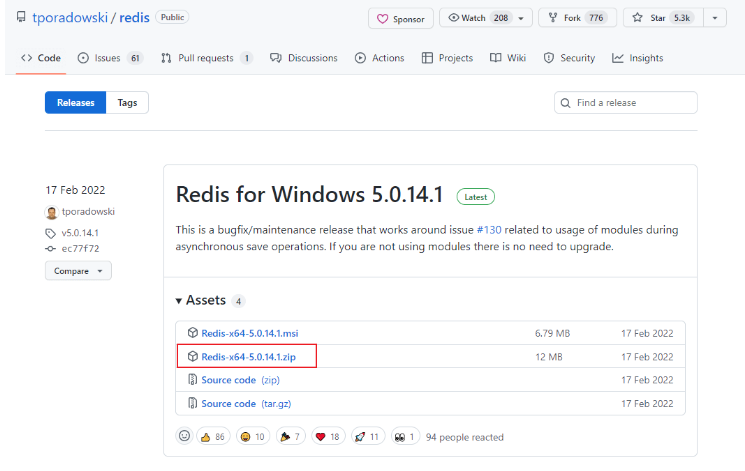Go to the Pull requests tab
Image resolution: width=745 pixels, height=471 pixels.
click(x=207, y=58)
